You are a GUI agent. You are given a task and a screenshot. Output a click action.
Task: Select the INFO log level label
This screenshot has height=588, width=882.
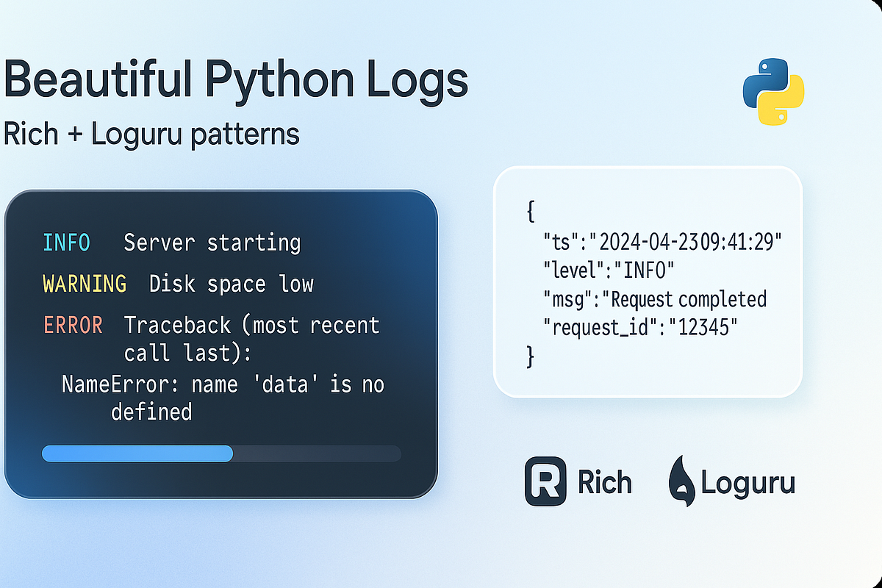pyautogui.click(x=66, y=243)
